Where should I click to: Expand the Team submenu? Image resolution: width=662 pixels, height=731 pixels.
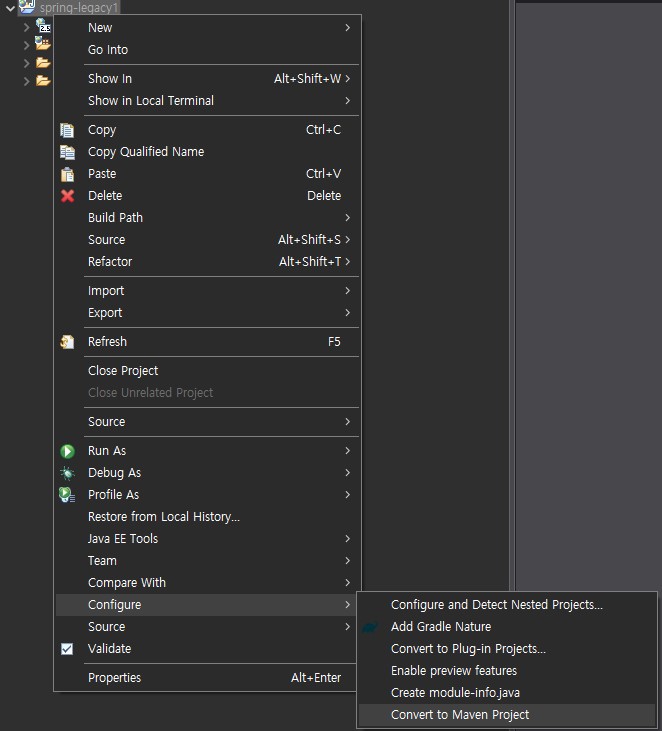[x=102, y=561]
